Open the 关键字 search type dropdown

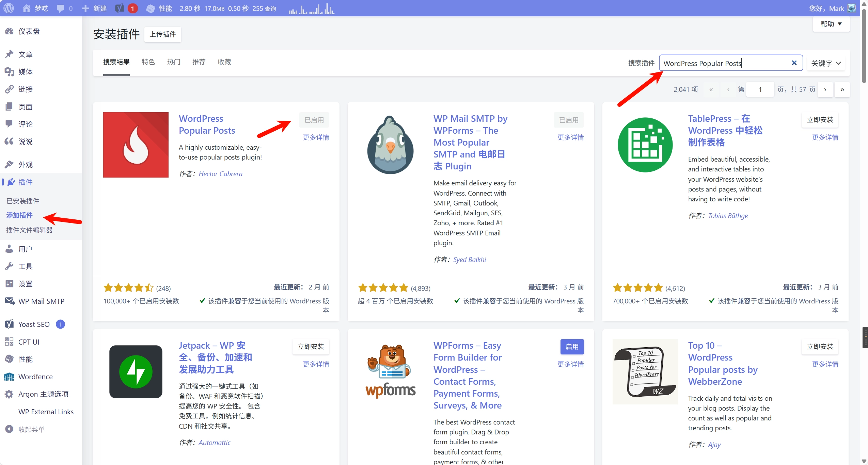(826, 63)
